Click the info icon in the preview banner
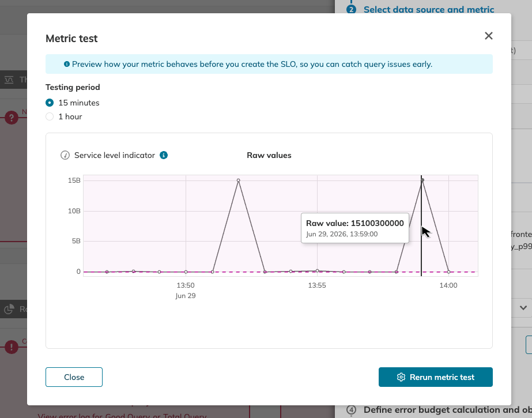This screenshot has width=532, height=418. [x=67, y=64]
